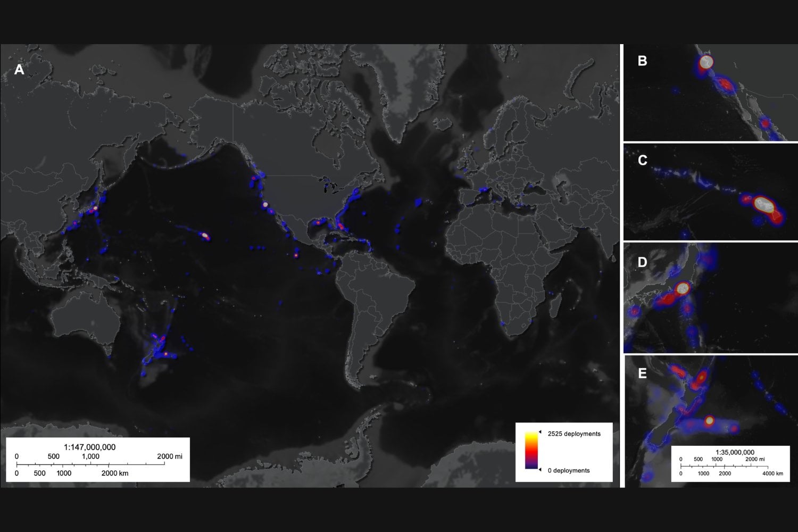Click the heatmap color gradient bar
This screenshot has width=798, height=532.
coord(531,451)
